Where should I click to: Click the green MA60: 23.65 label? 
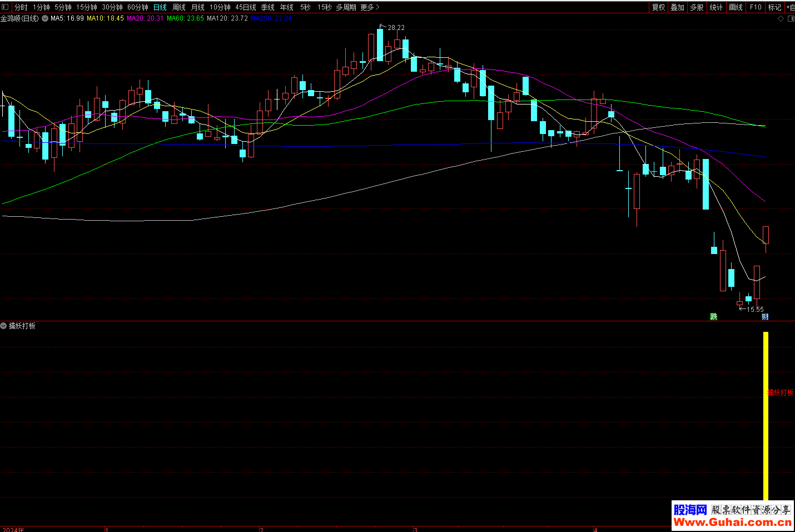click(x=185, y=18)
